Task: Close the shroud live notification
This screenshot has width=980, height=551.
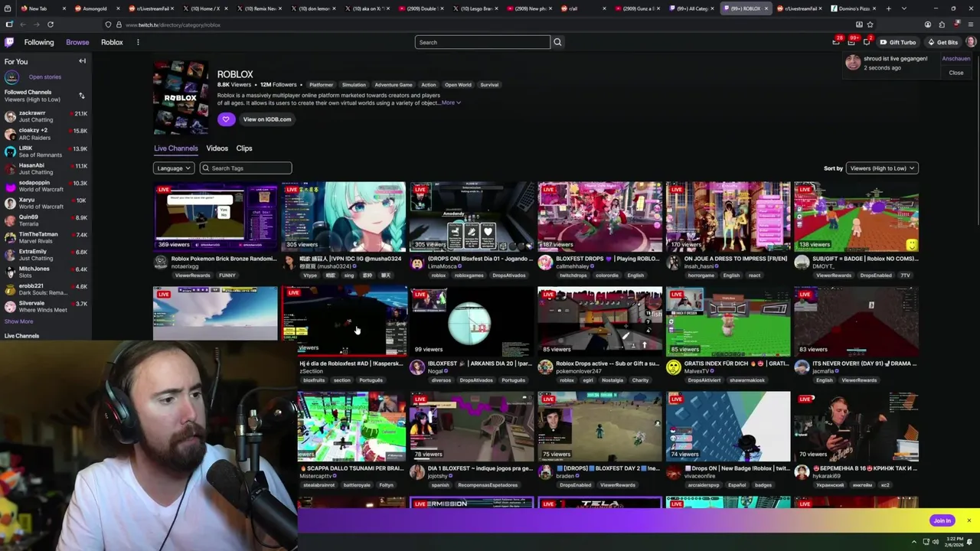Action: [956, 73]
